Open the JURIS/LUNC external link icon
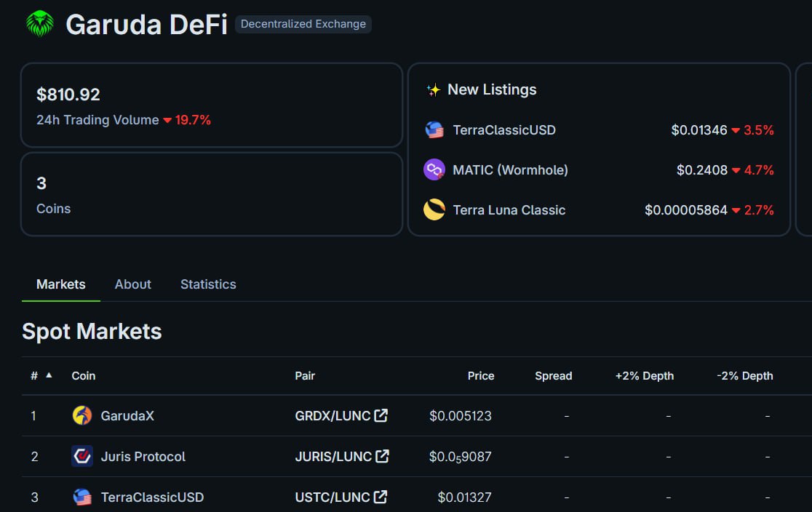The image size is (812, 512). (x=383, y=456)
